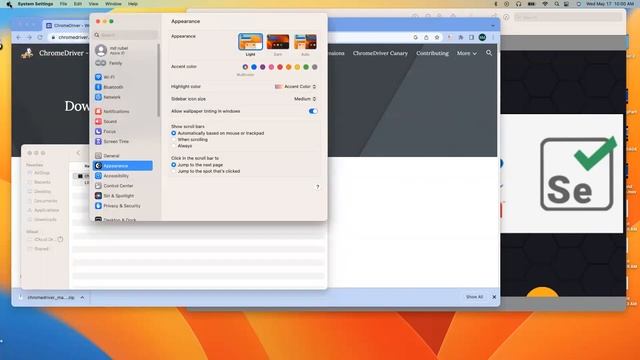Select Always show scroll bars
Screen dimensions: 640x360
click(173, 146)
